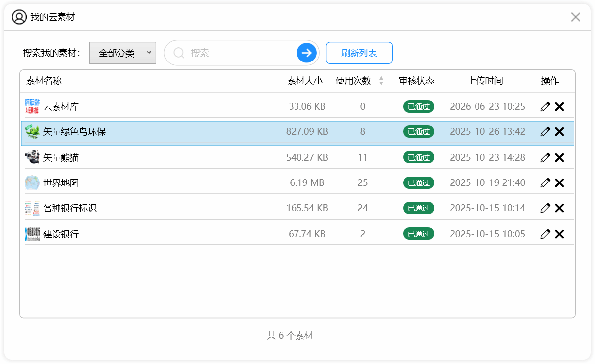
Task: Open the 云素材库 thumbnail
Action: (32, 106)
